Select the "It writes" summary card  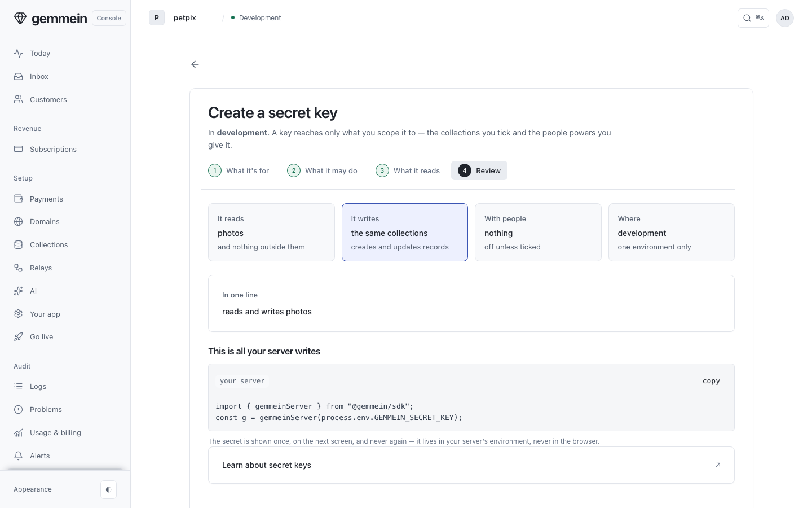coord(405,232)
